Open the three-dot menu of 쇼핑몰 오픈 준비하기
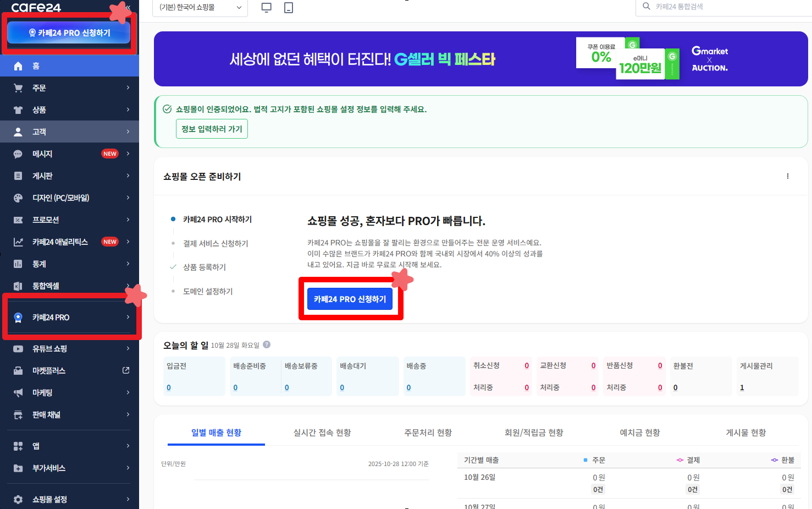 (788, 176)
